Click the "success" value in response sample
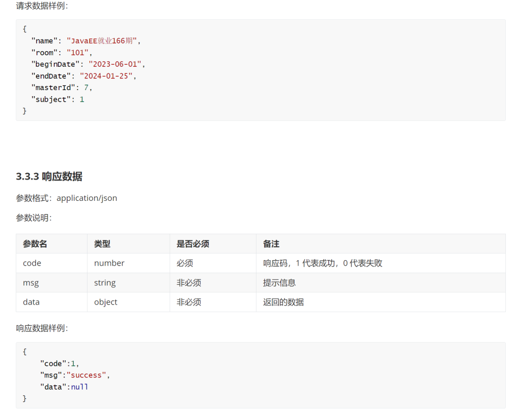Screen dimensions: 518x420 [89, 375]
